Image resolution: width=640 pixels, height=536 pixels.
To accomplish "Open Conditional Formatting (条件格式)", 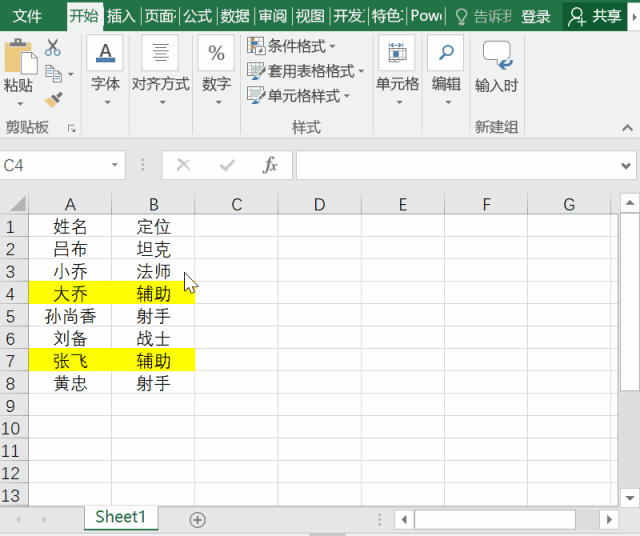I will [291, 46].
